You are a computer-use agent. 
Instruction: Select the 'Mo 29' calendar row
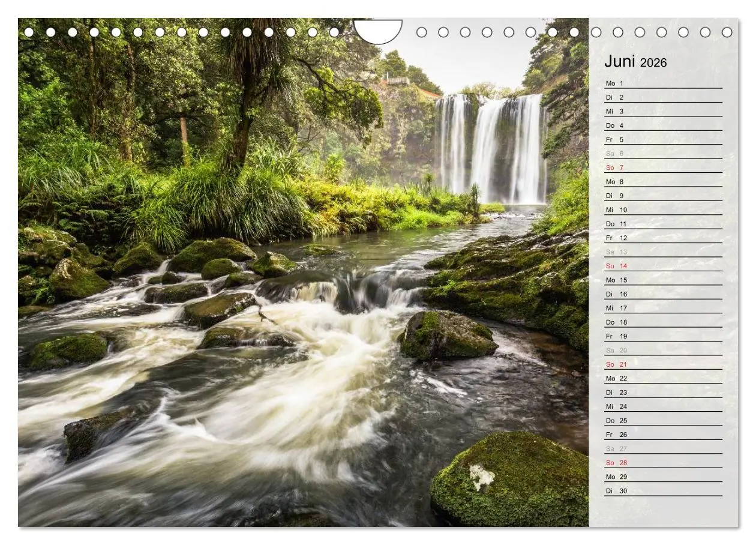tap(663, 477)
